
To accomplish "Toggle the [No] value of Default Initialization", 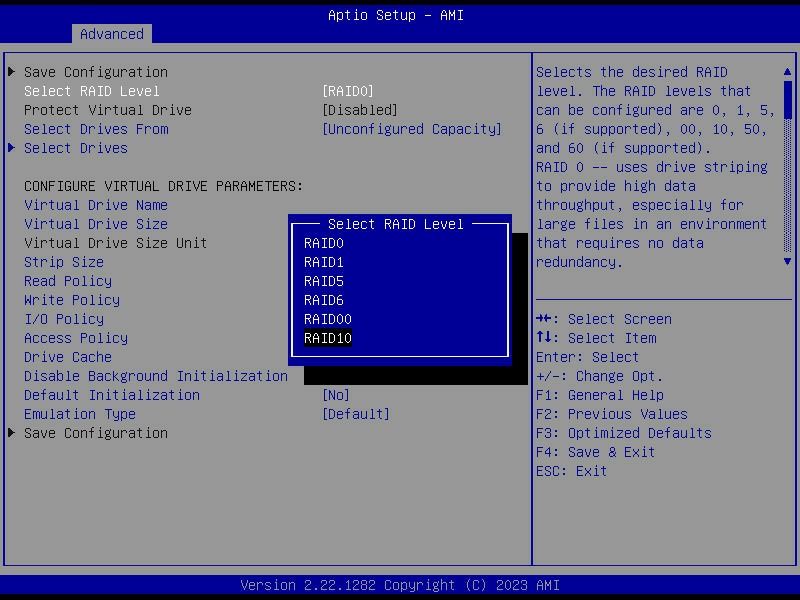I will (x=336, y=395).
